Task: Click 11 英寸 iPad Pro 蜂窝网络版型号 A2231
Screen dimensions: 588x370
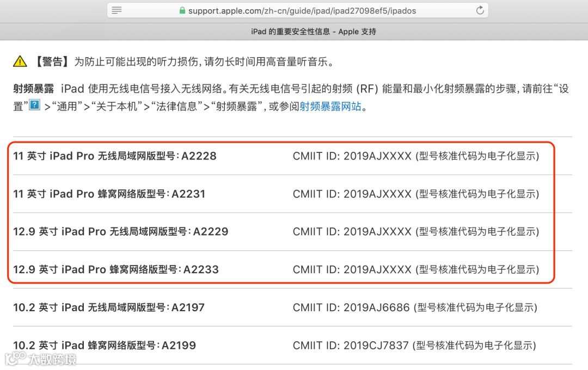Action: [109, 194]
